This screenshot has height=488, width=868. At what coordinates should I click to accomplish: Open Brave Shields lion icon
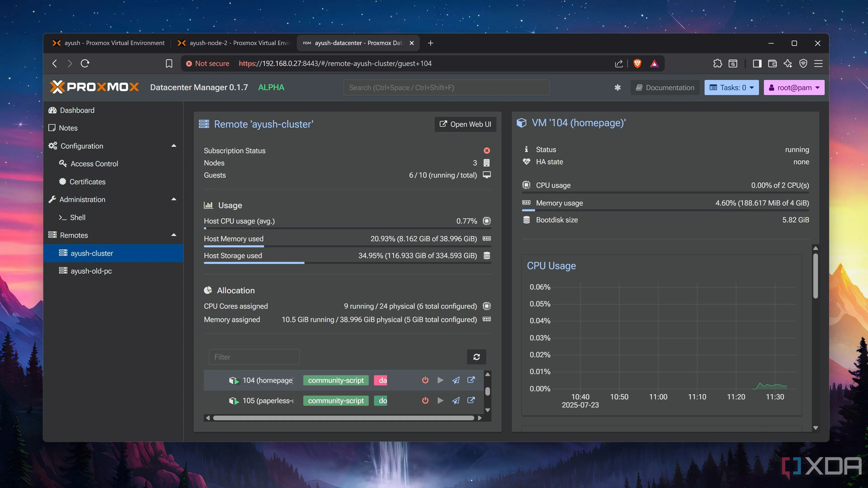637,64
